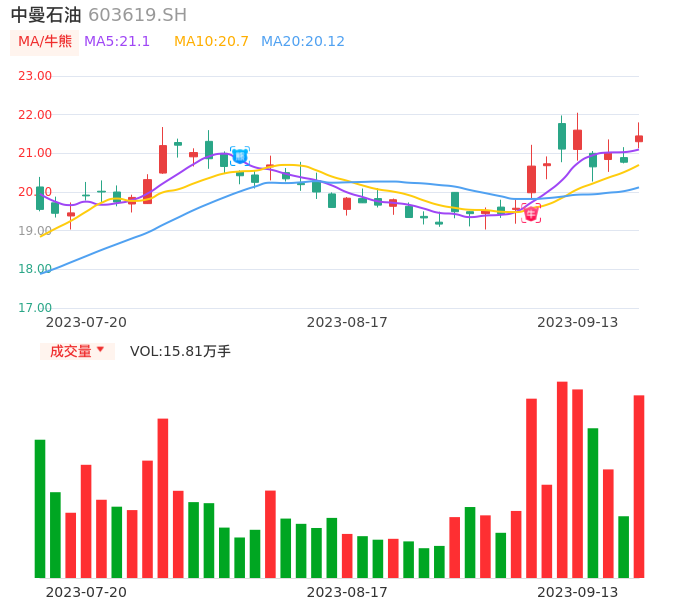The height and width of the screenshot is (606, 686).
Task: Click the 23.00 price axis label
Action: click(x=35, y=76)
